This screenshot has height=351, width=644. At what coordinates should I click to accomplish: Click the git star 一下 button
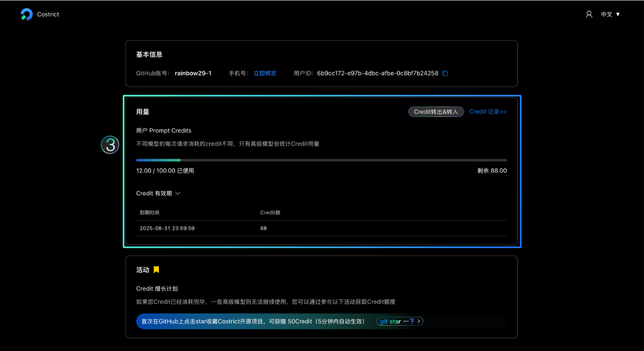tap(399, 321)
